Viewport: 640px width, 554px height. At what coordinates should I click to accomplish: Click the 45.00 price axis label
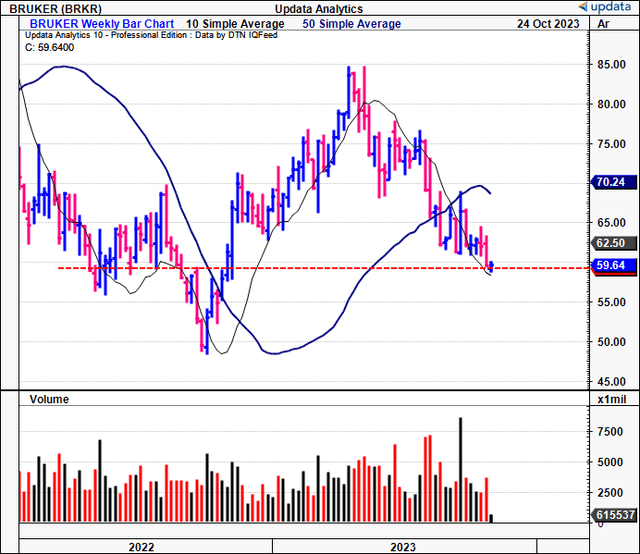tap(611, 381)
